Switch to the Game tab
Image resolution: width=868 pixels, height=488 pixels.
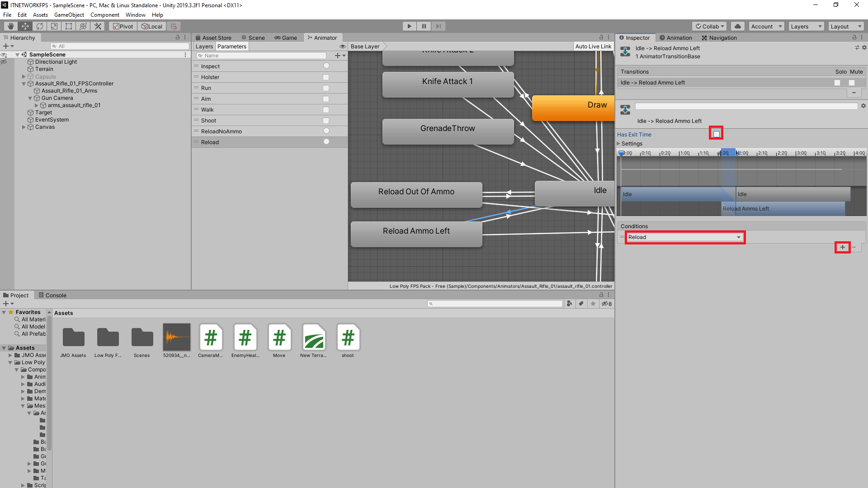[286, 38]
